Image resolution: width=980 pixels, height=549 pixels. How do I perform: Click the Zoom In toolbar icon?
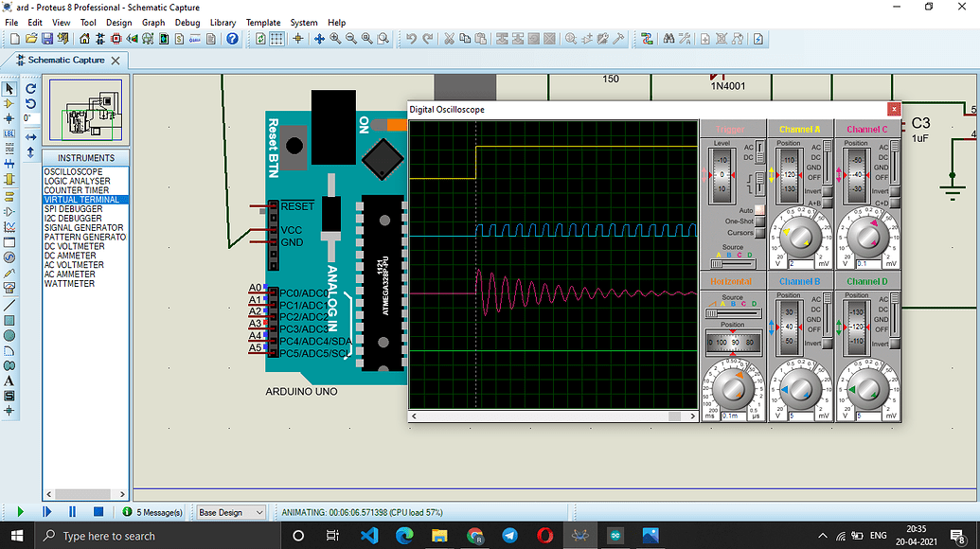[x=334, y=38]
